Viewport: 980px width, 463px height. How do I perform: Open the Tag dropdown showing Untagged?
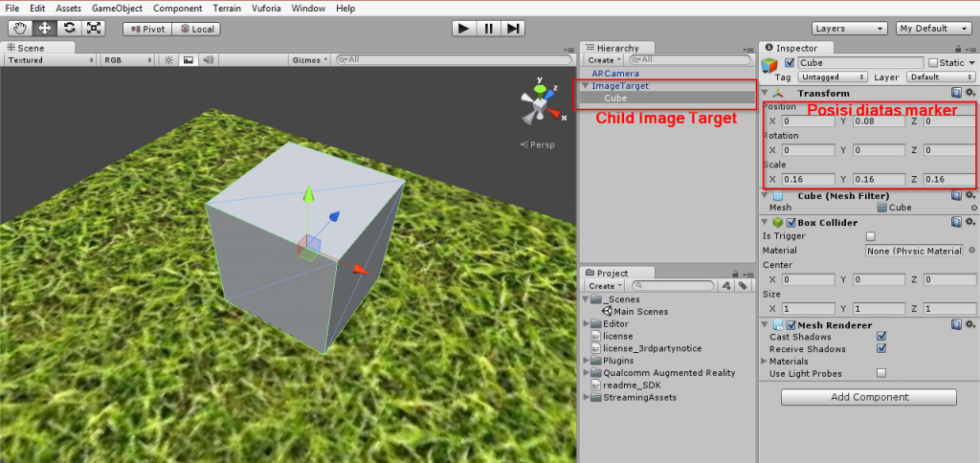(833, 77)
